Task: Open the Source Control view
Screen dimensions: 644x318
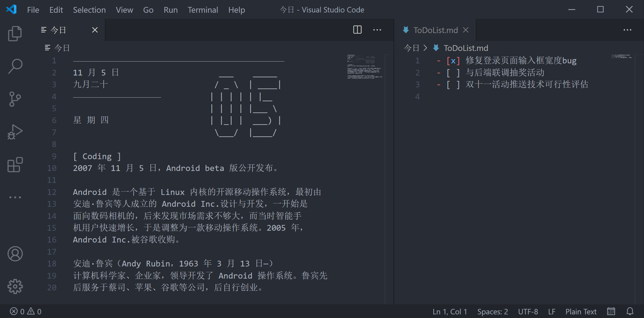Action: click(x=15, y=99)
